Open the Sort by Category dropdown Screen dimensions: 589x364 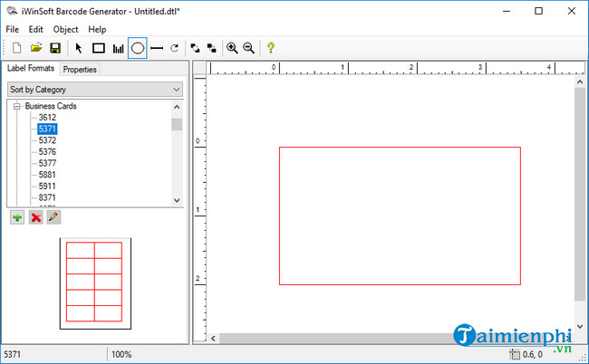(94, 90)
